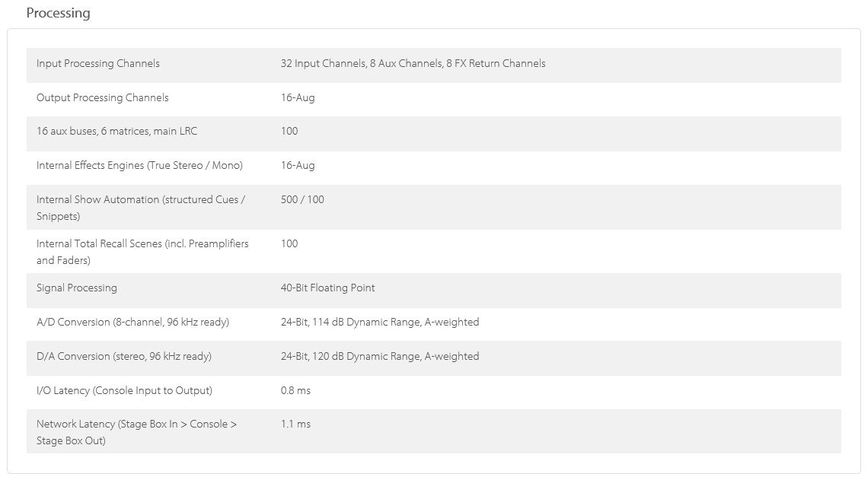
Task: Select the Internal Effects Engines label
Action: [x=139, y=165]
